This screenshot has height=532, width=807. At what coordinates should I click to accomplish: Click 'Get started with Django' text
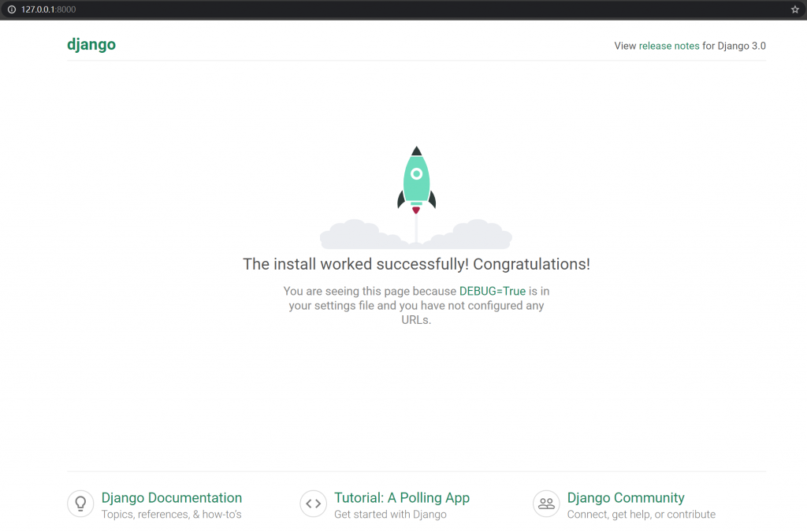[390, 515]
